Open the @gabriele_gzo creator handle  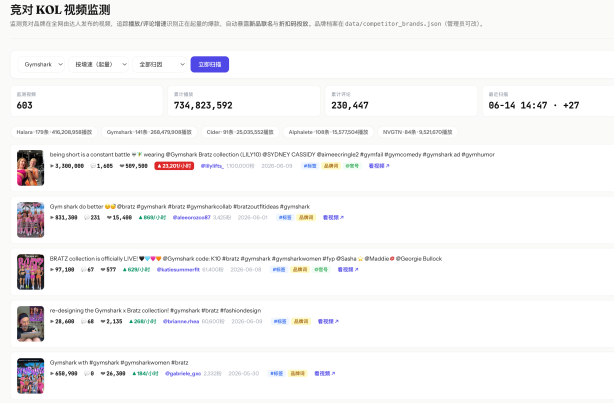point(183,374)
